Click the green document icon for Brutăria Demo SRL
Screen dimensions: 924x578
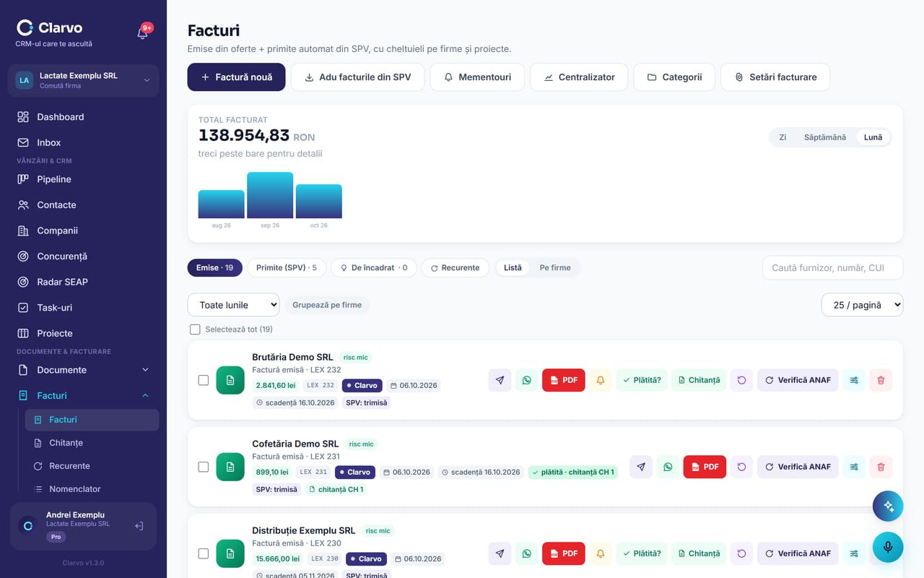pos(230,380)
